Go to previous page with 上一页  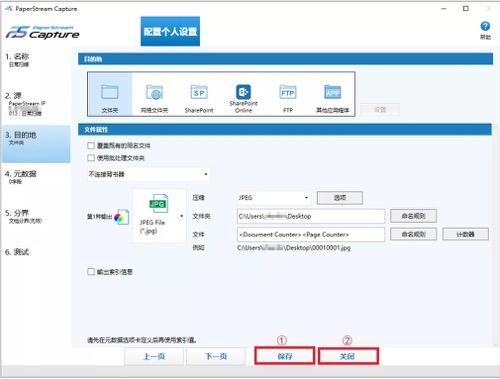point(154,356)
